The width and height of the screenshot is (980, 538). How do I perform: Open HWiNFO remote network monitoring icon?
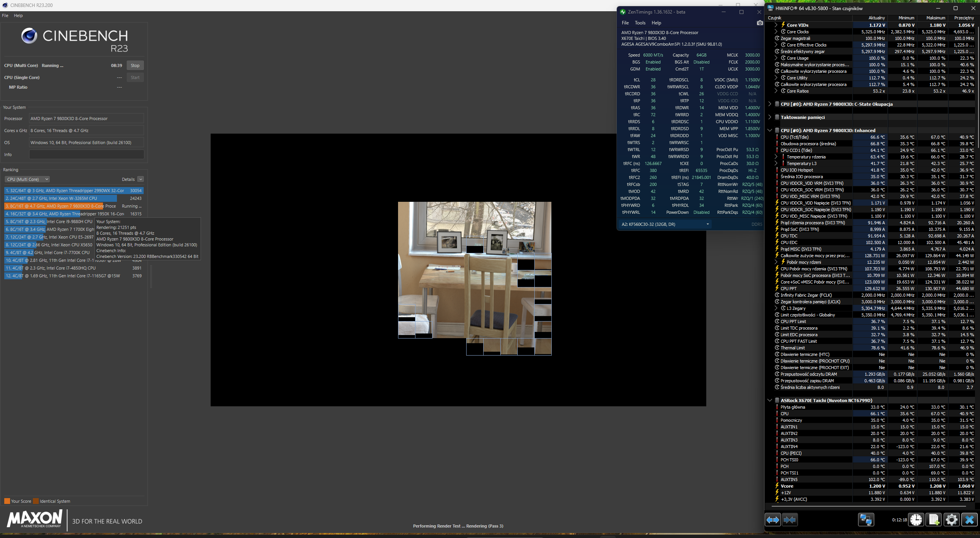pos(866,520)
